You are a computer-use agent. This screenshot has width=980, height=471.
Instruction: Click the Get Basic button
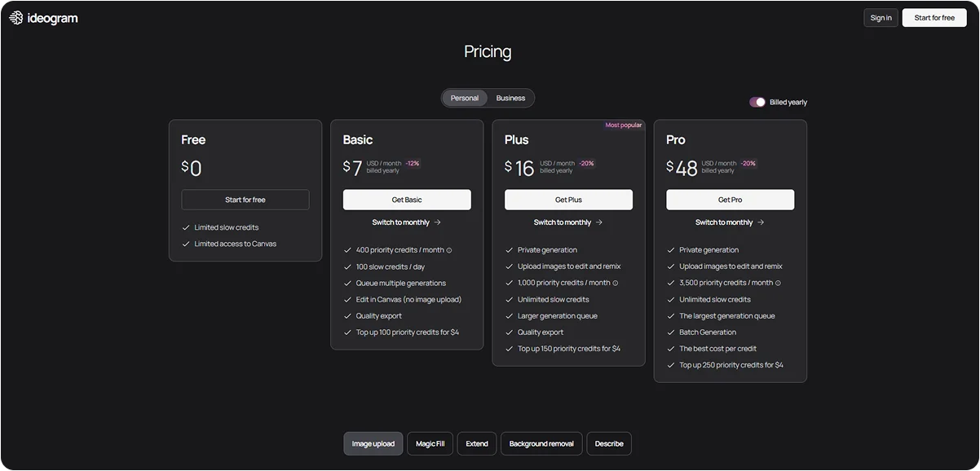(x=407, y=199)
